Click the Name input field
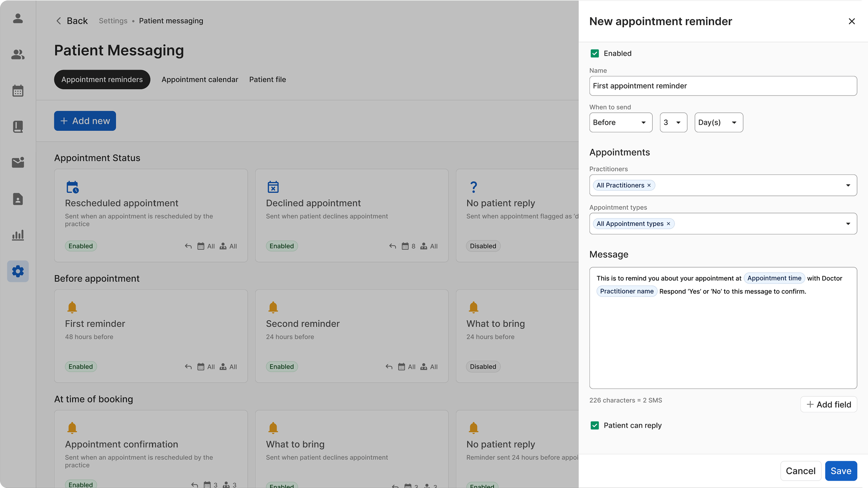The height and width of the screenshot is (488, 868). click(723, 86)
